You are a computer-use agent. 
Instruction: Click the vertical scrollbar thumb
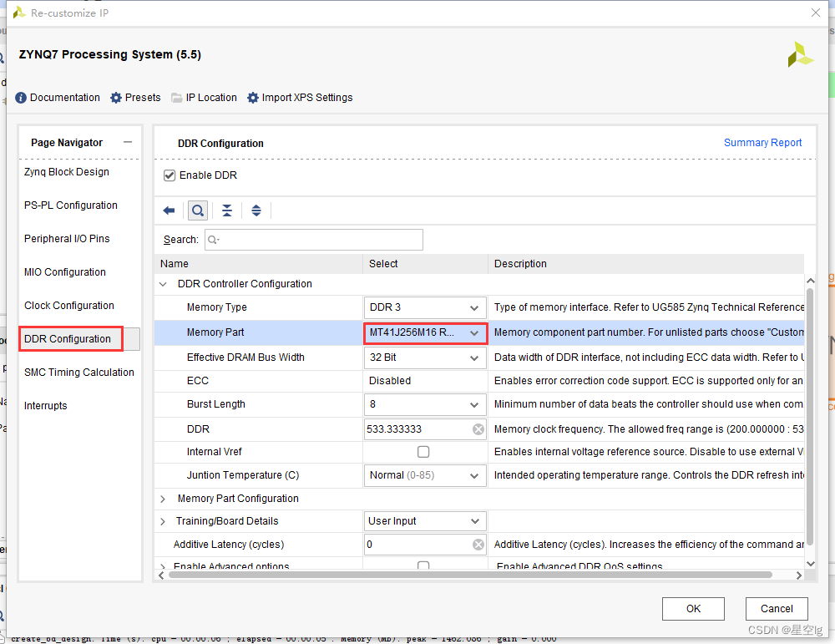[x=810, y=417]
